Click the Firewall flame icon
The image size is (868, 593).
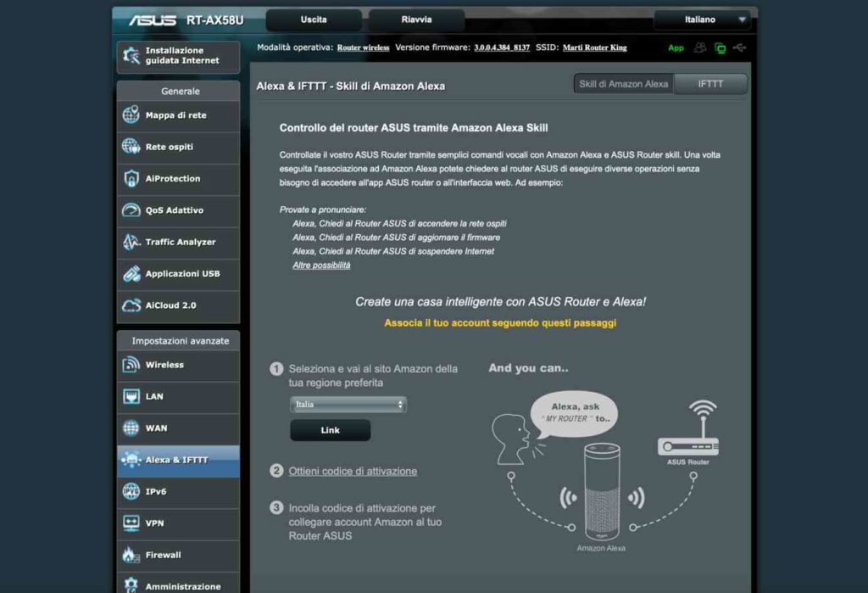click(x=131, y=555)
